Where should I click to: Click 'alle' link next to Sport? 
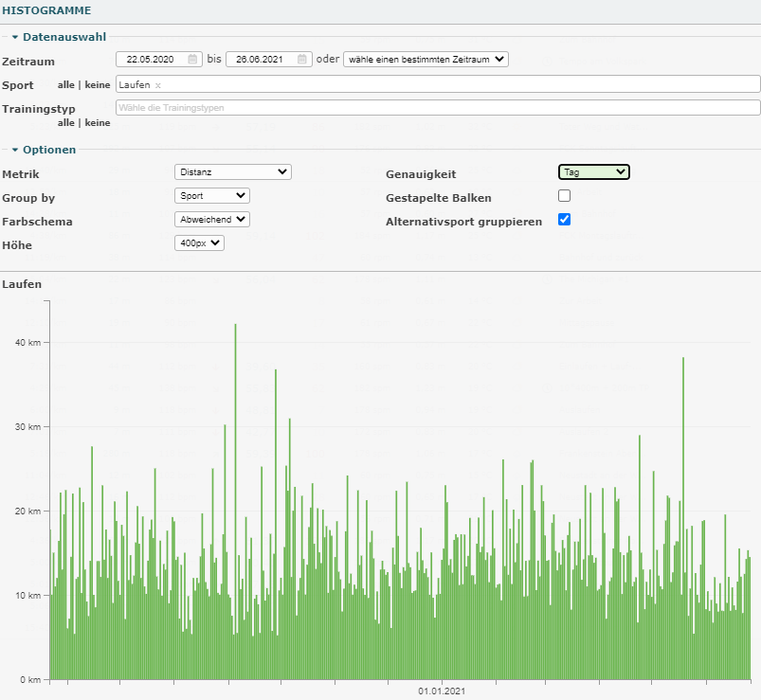point(66,85)
